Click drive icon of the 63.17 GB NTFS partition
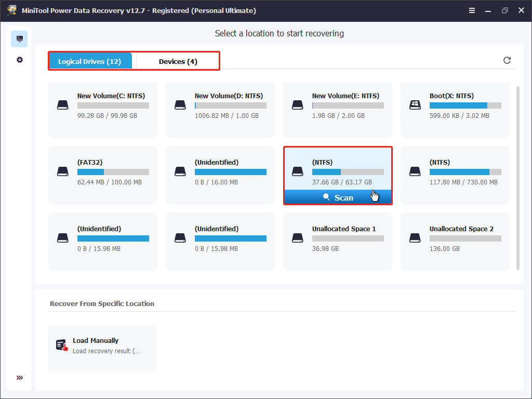This screenshot has width=532, height=399. [298, 171]
